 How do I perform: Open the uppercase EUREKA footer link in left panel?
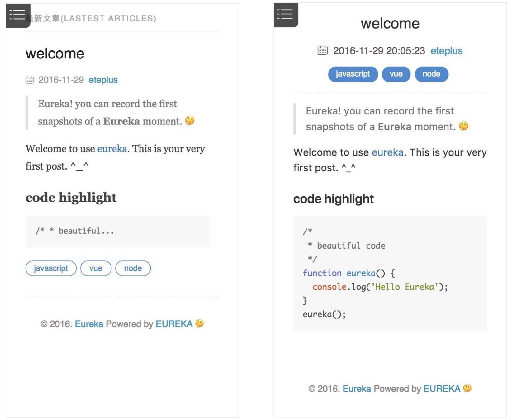click(x=174, y=324)
